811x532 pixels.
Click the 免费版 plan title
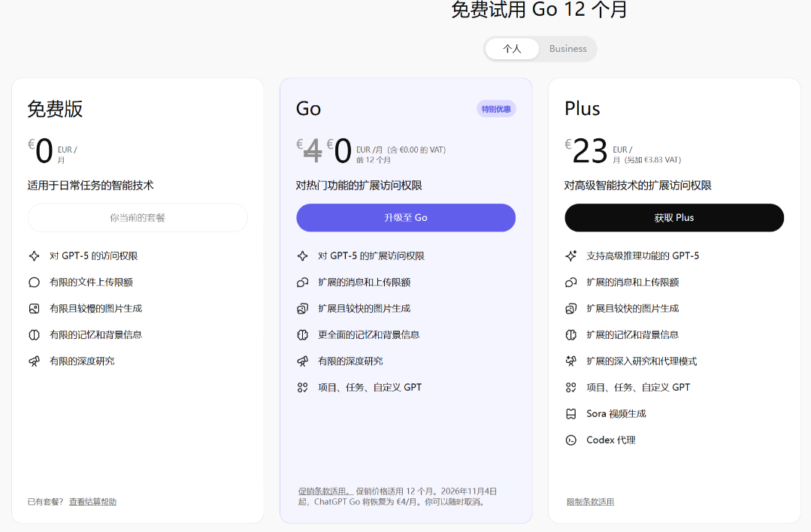click(55, 109)
